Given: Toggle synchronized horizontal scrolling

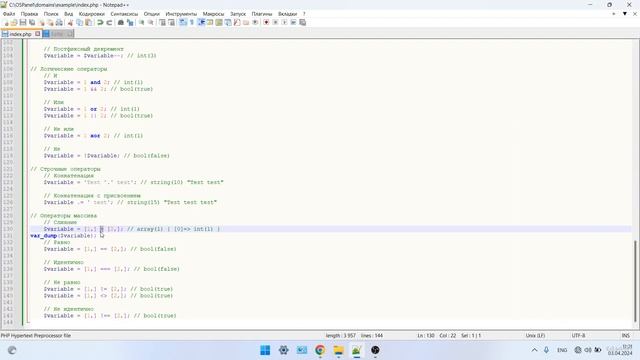Looking at the screenshot, I should click(171, 22).
